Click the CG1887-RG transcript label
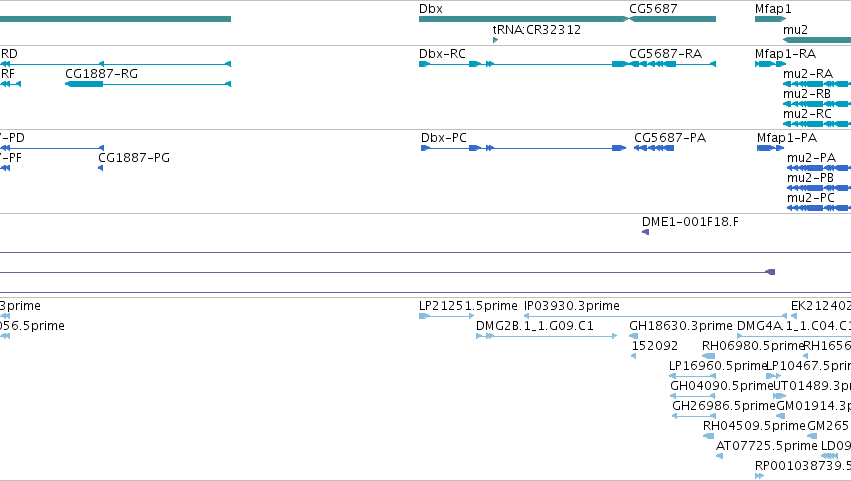The image size is (851, 481). tap(101, 74)
